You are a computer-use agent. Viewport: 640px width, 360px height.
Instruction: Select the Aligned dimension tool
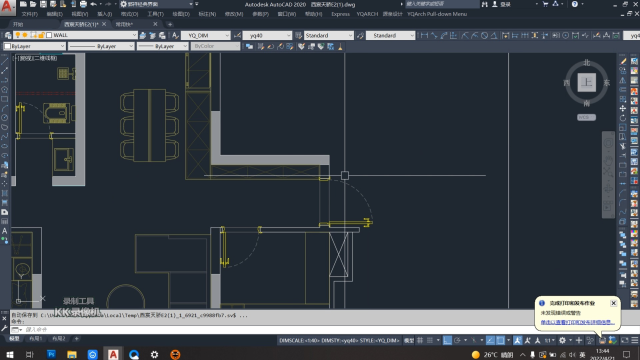[434, 36]
